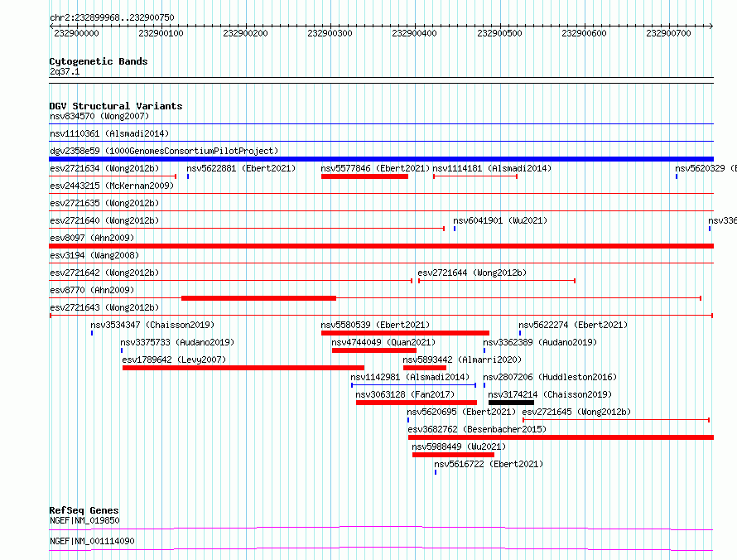Screen dimensions: 737x560
Task: Click the RefSeq Genes track title
Action: click(x=84, y=510)
